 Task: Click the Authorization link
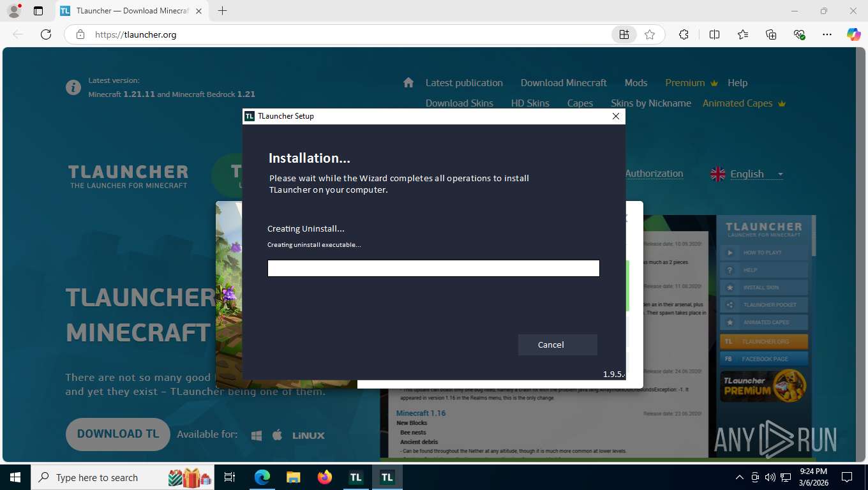(x=654, y=174)
